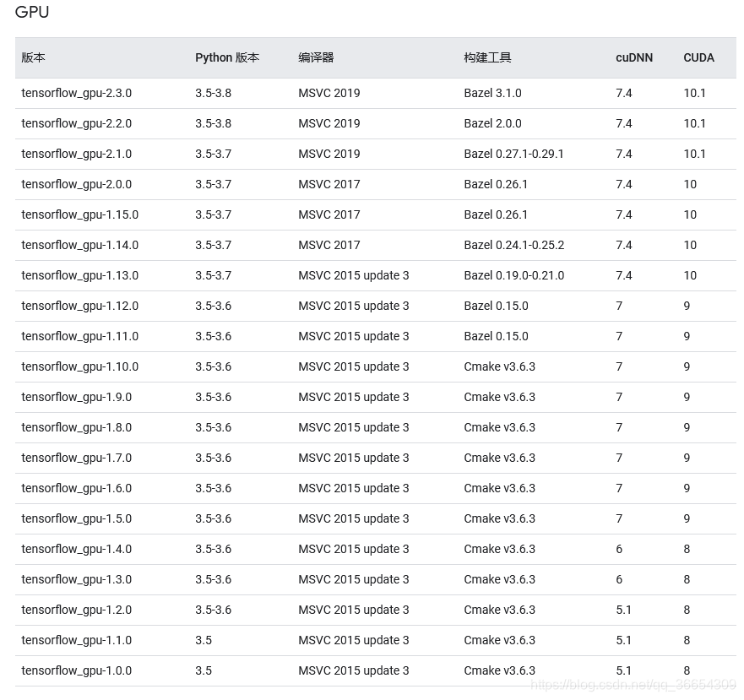Select tensorflow_gpu-1.10.0 cell
Image resolution: width=744 pixels, height=700 pixels.
(79, 366)
